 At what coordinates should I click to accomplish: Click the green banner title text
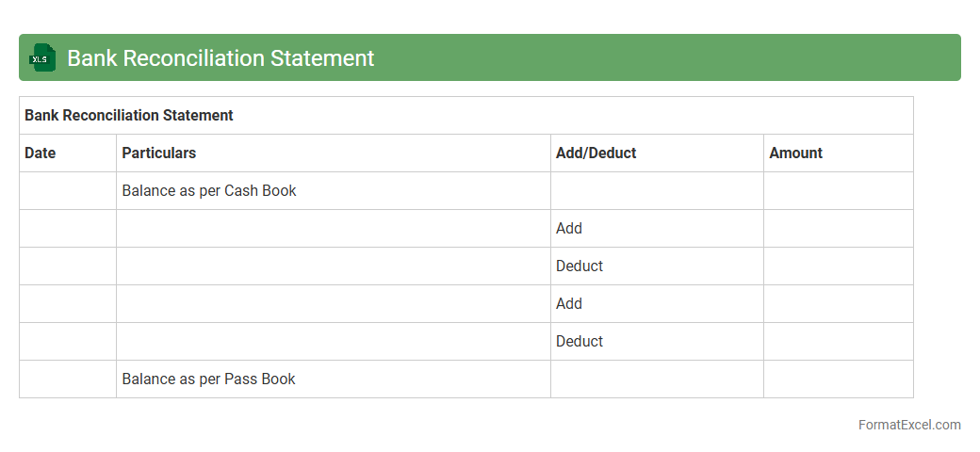220,58
